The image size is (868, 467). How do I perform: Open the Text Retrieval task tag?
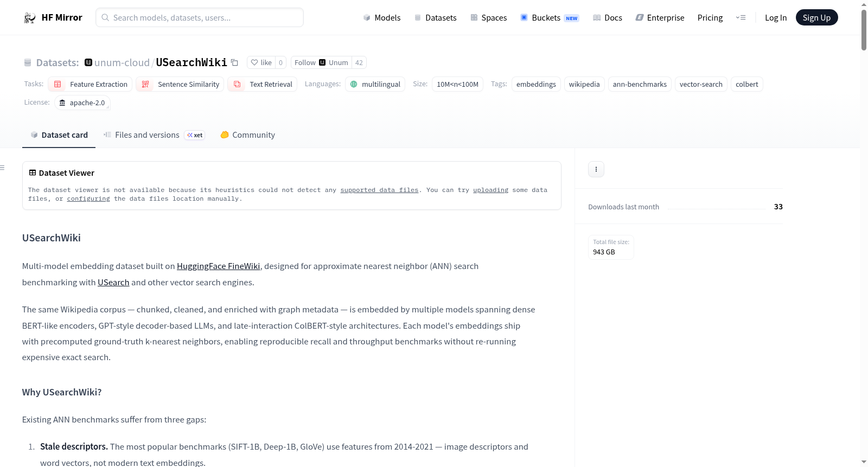point(263,84)
